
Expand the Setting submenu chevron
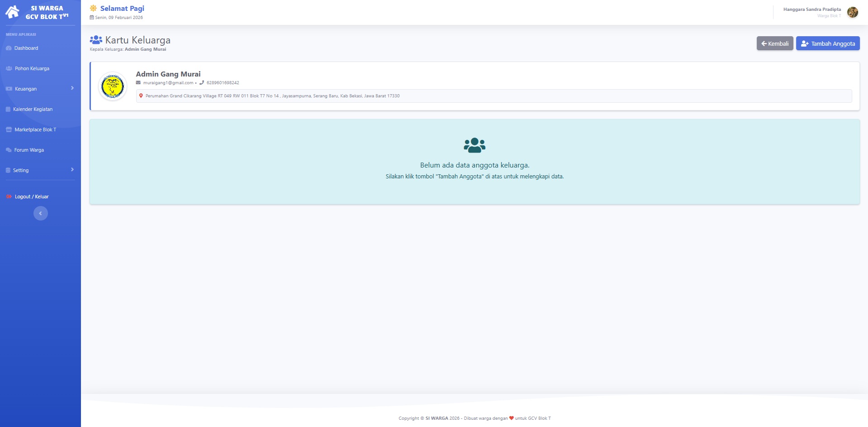click(72, 170)
